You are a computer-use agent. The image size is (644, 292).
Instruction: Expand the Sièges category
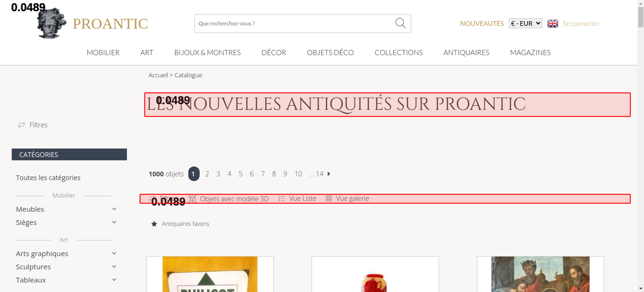[114, 222]
